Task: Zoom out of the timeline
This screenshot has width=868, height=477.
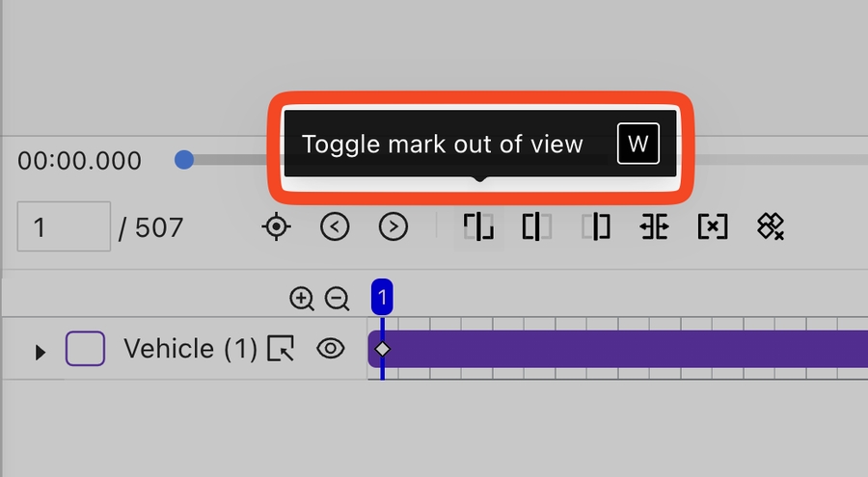Action: pyautogui.click(x=337, y=299)
